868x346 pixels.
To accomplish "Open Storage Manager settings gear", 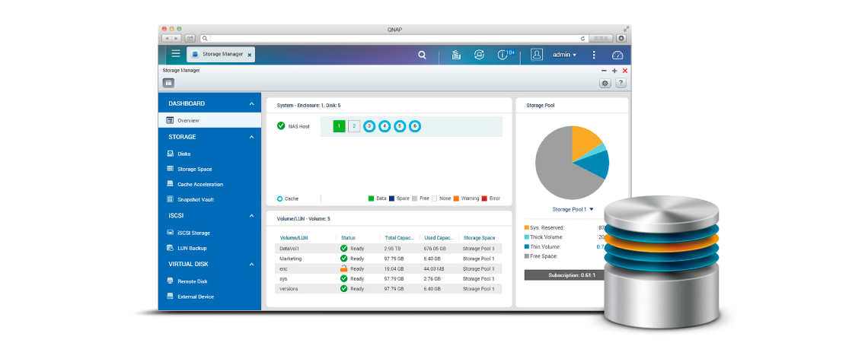I will pos(605,83).
